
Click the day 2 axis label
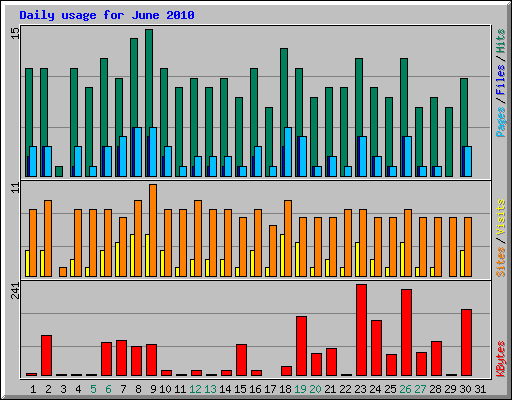click(x=48, y=389)
